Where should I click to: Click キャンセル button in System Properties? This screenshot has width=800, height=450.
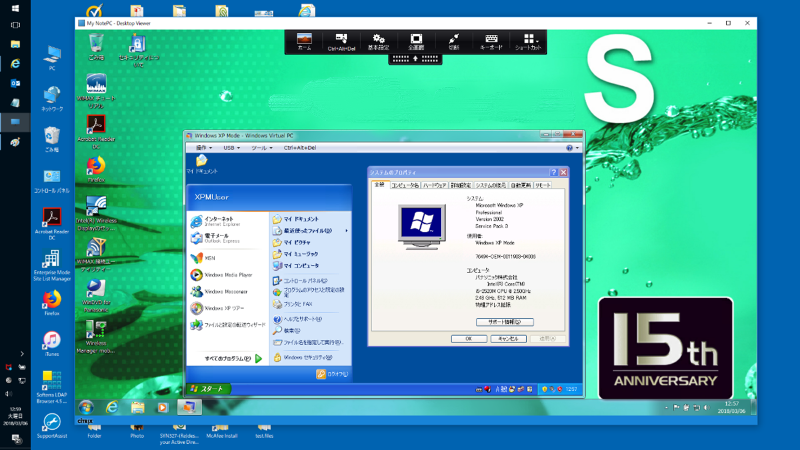[x=507, y=338]
